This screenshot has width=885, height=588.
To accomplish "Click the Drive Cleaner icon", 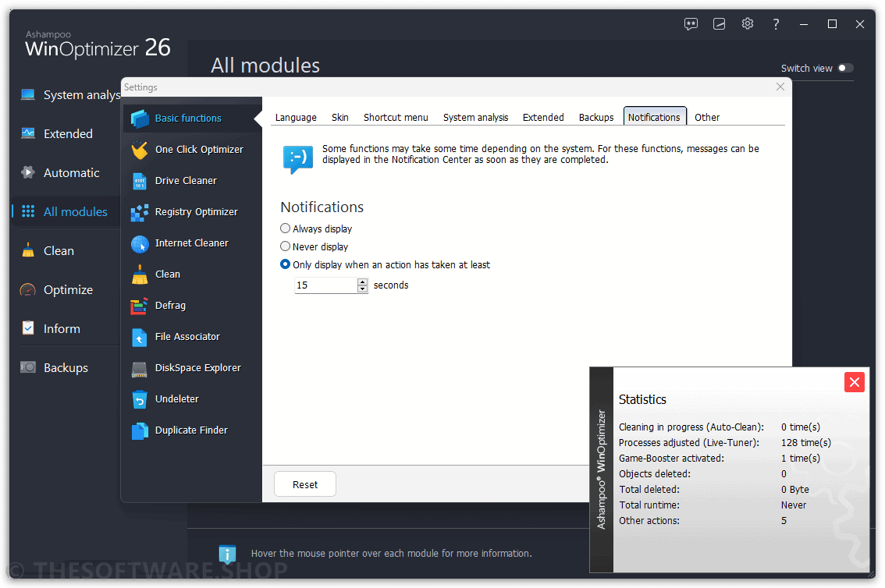I will point(140,181).
